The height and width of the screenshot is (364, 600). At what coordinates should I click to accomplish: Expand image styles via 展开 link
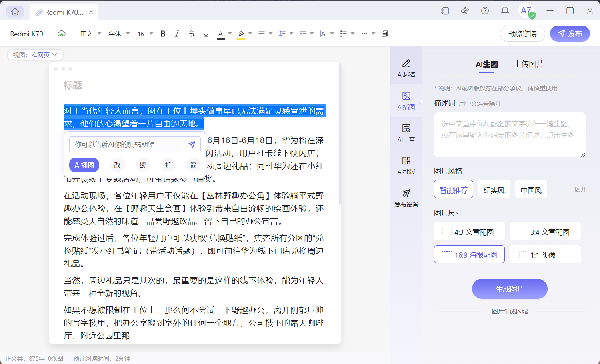580,189
